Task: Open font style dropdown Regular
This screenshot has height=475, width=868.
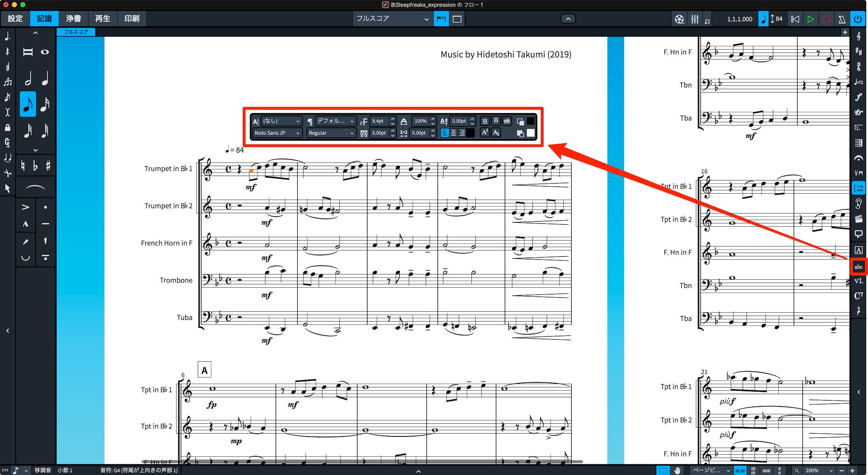Action: click(x=331, y=133)
